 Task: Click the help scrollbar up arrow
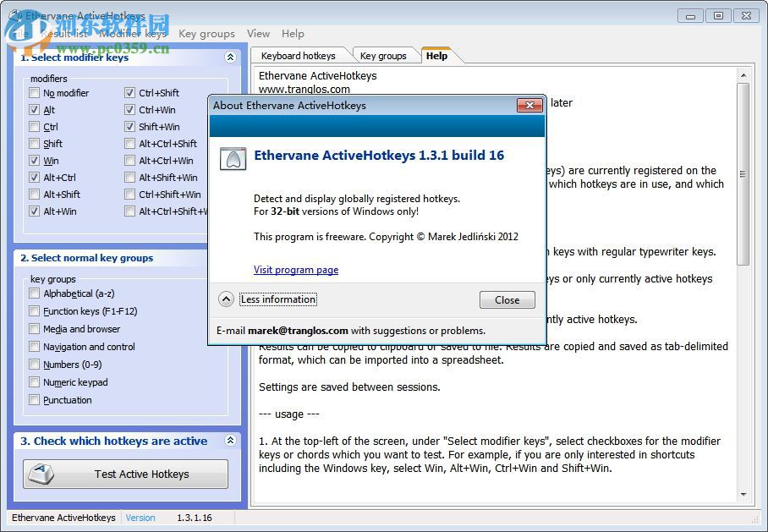743,75
